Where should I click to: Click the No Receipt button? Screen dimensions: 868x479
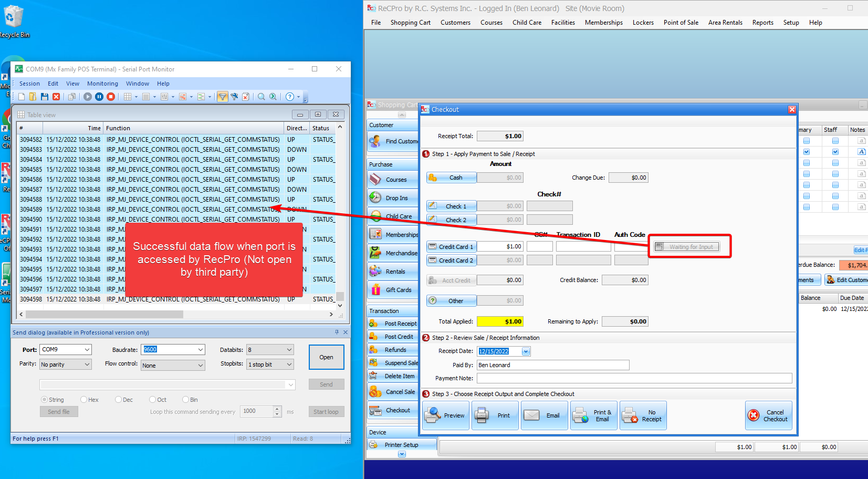click(x=643, y=415)
